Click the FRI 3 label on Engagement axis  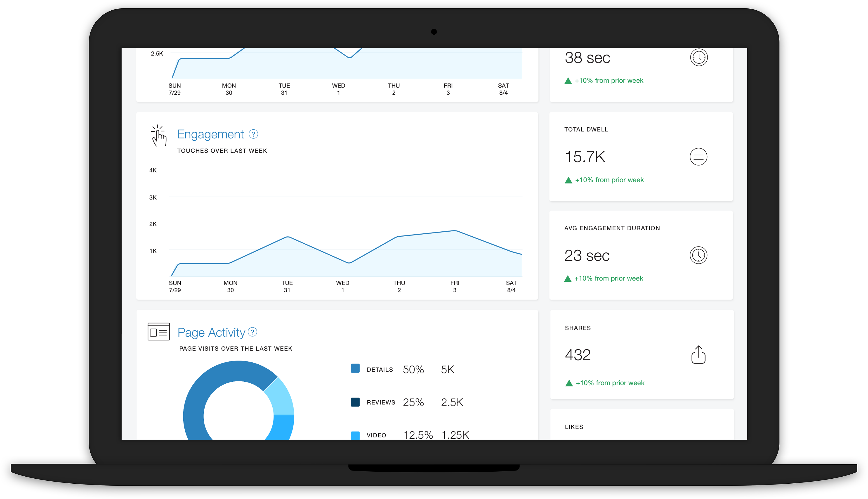coord(455,286)
